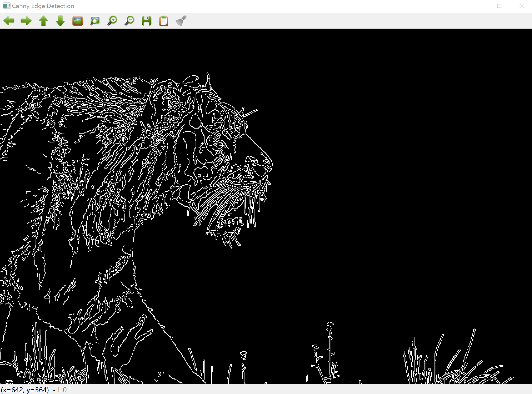Save the current image with the floppy icon

click(147, 21)
